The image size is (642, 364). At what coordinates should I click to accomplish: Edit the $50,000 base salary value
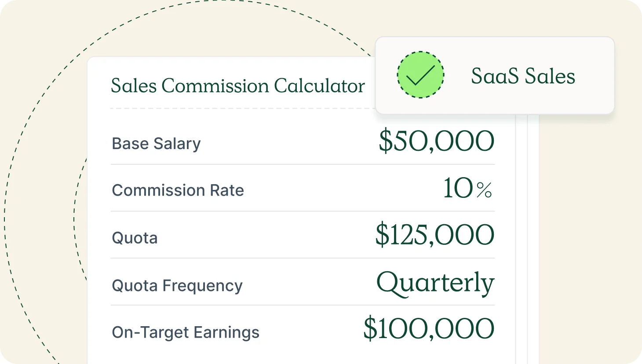437,141
